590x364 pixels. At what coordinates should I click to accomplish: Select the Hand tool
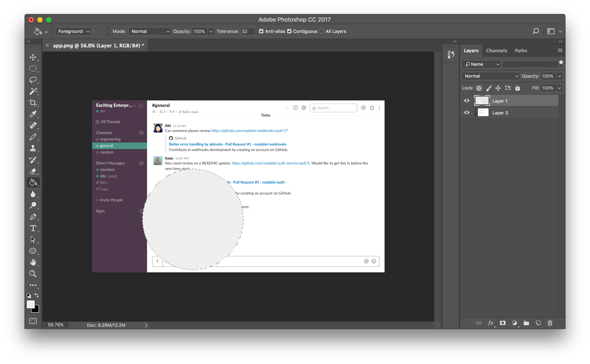point(33,262)
